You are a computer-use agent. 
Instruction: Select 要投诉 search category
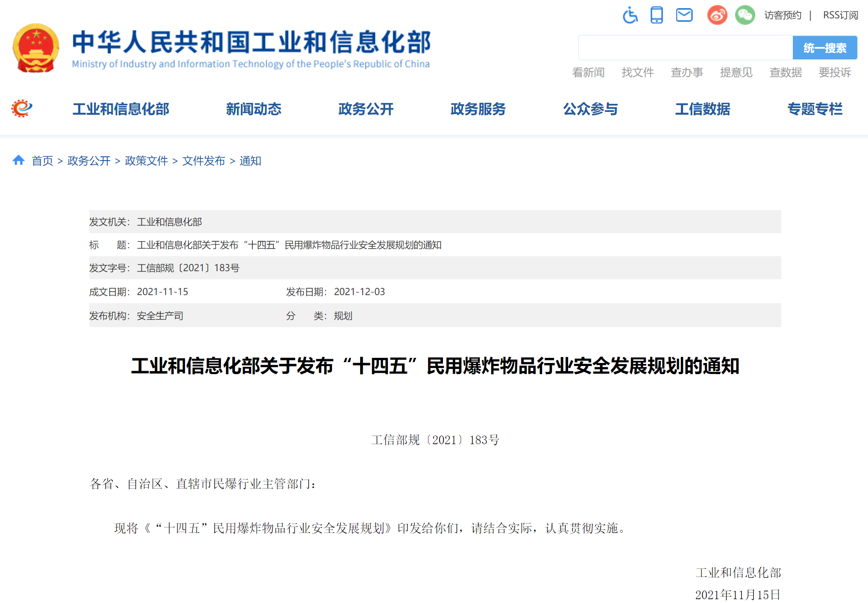point(835,73)
